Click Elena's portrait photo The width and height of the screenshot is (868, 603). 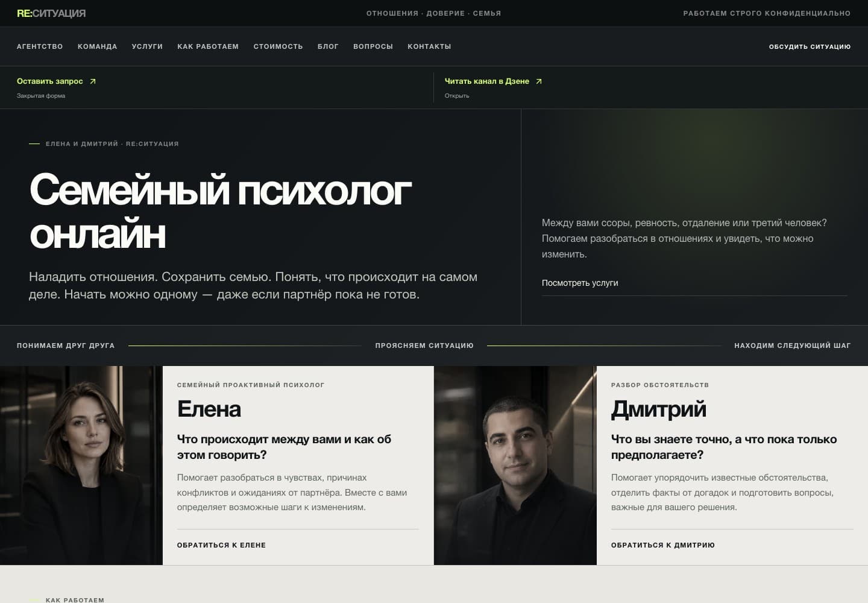[81, 466]
